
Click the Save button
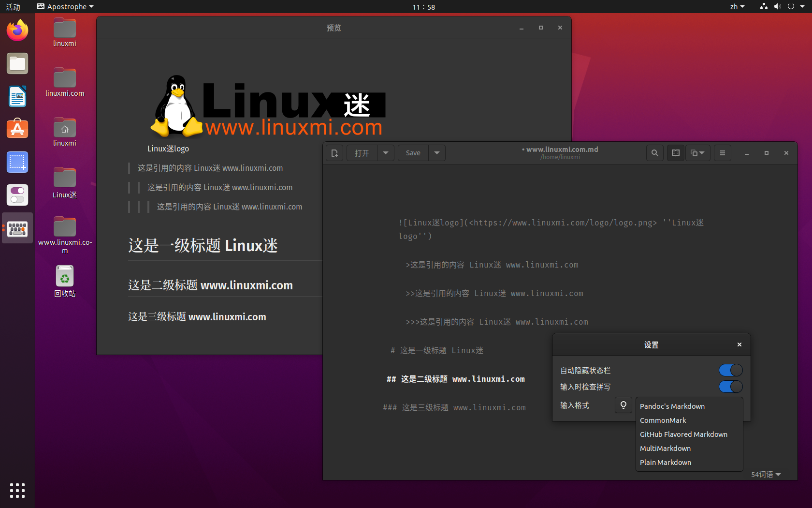point(413,153)
